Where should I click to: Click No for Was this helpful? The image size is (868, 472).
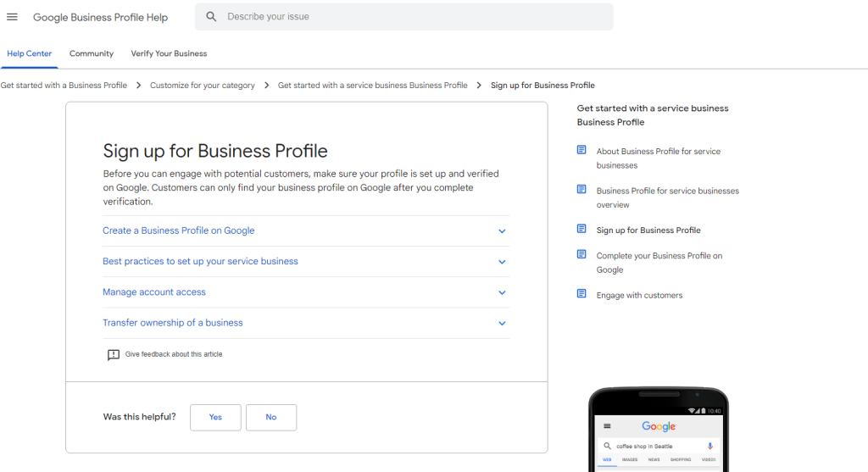[271, 417]
